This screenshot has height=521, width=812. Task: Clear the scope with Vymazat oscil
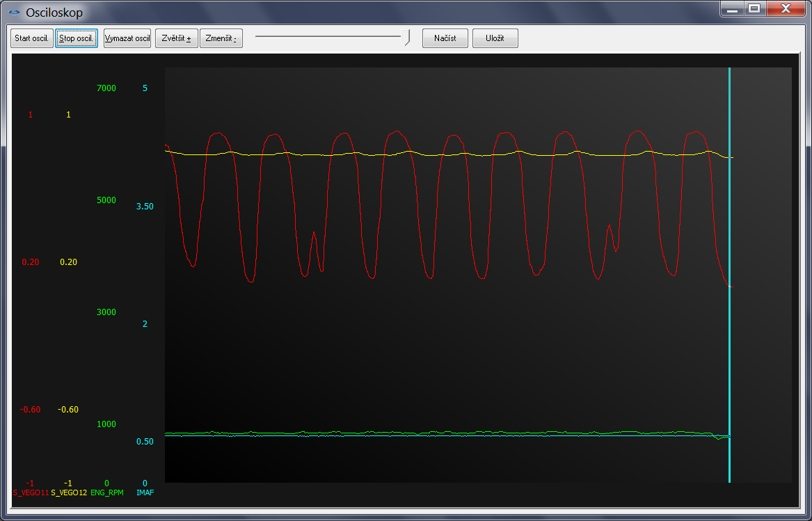pyautogui.click(x=127, y=38)
